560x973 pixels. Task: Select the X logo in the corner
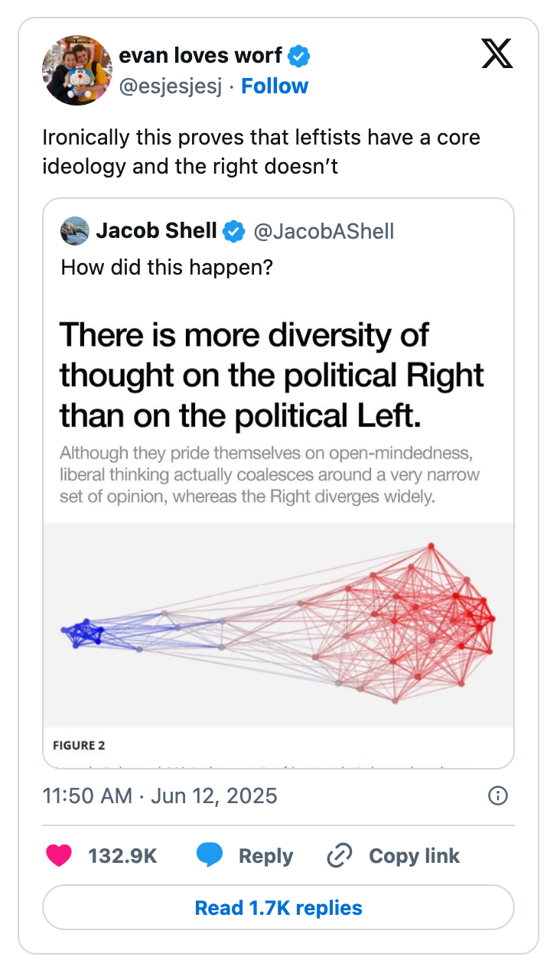coord(497,54)
